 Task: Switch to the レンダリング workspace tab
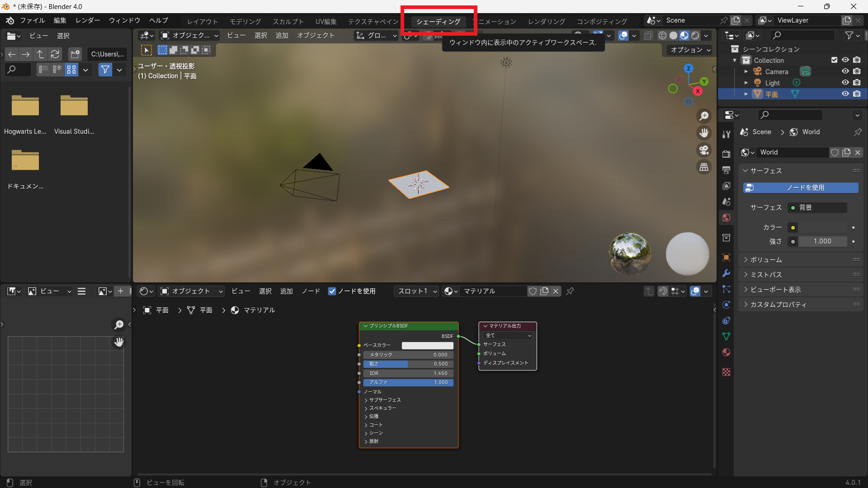[x=546, y=21]
